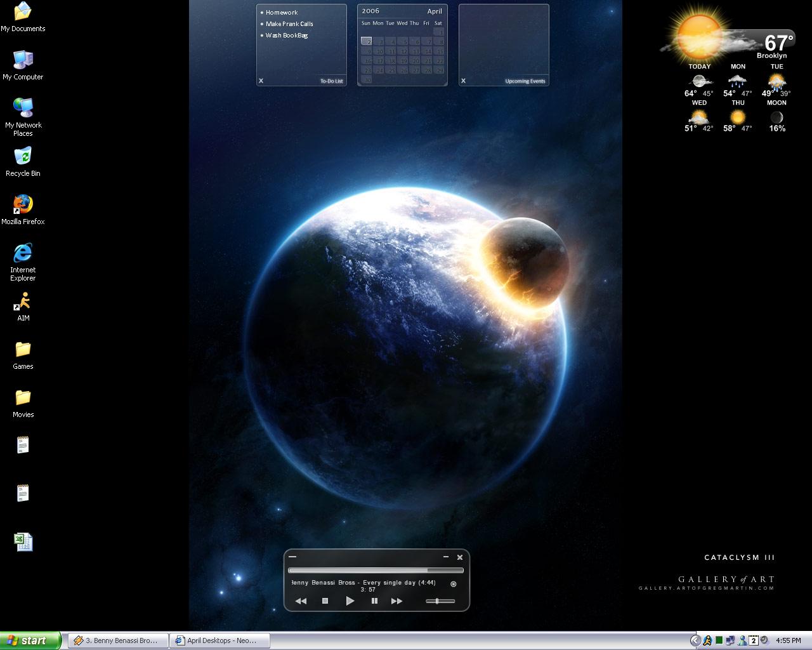Pause the Benny Benassi track
Viewport: 812px width, 650px height.
[x=374, y=601]
